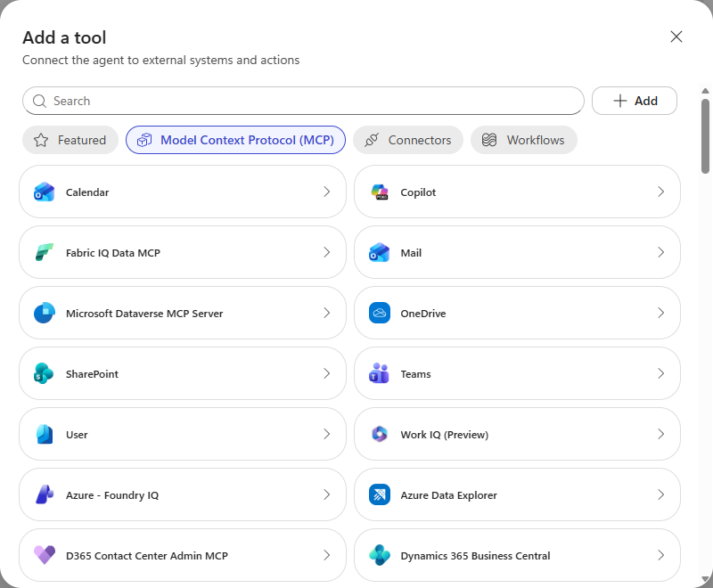This screenshot has width=713, height=588.
Task: Select the Teams tool label
Action: pos(415,374)
